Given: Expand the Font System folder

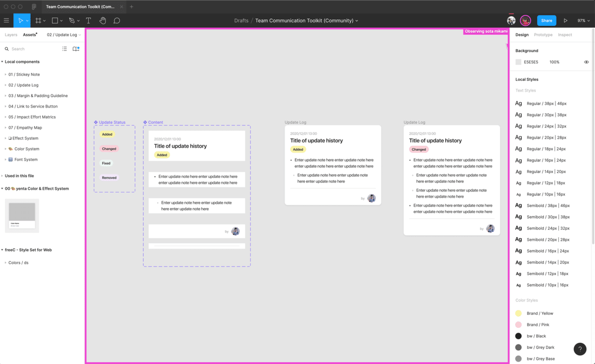Looking at the screenshot, I should click(5, 160).
